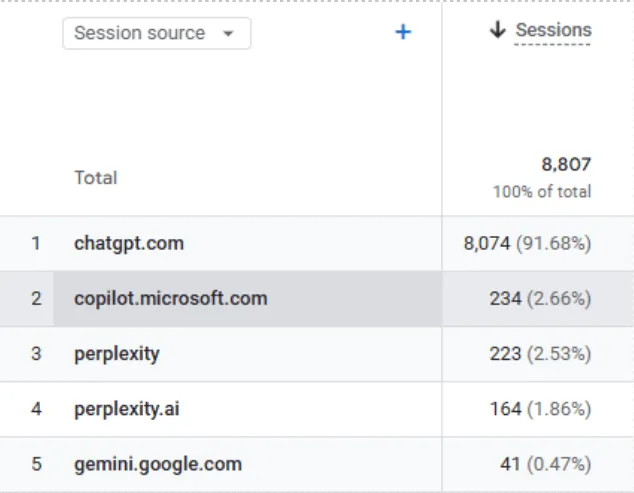Click the descending sort arrow beside Sessions

497,31
